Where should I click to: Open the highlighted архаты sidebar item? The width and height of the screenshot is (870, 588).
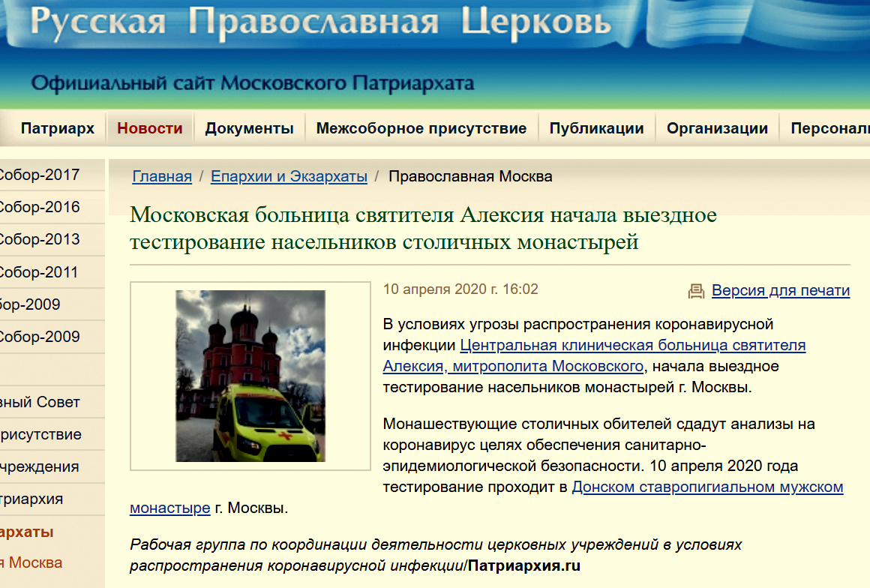click(x=27, y=532)
